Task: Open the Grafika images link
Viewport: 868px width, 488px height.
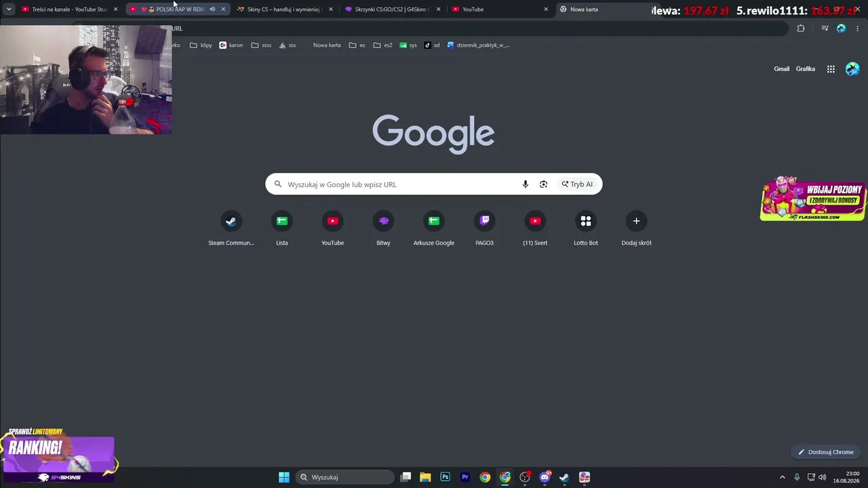Action: pos(806,69)
